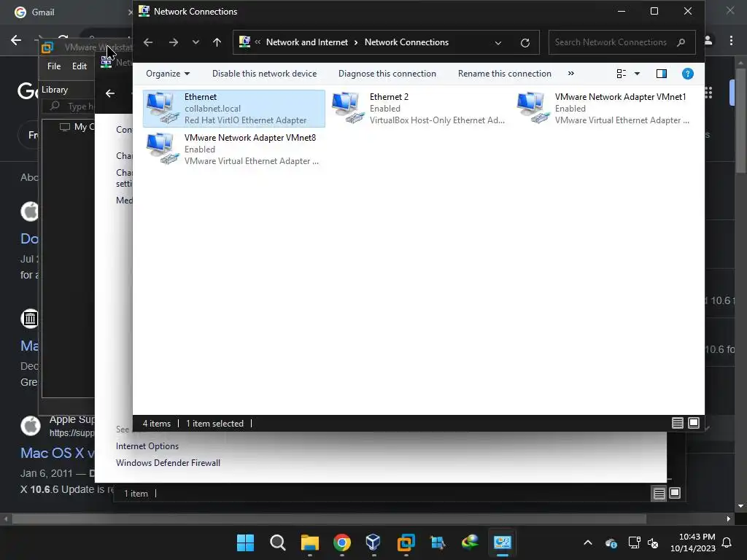Open Control Panel taskbar icon
The width and height of the screenshot is (747, 560).
(x=502, y=542)
